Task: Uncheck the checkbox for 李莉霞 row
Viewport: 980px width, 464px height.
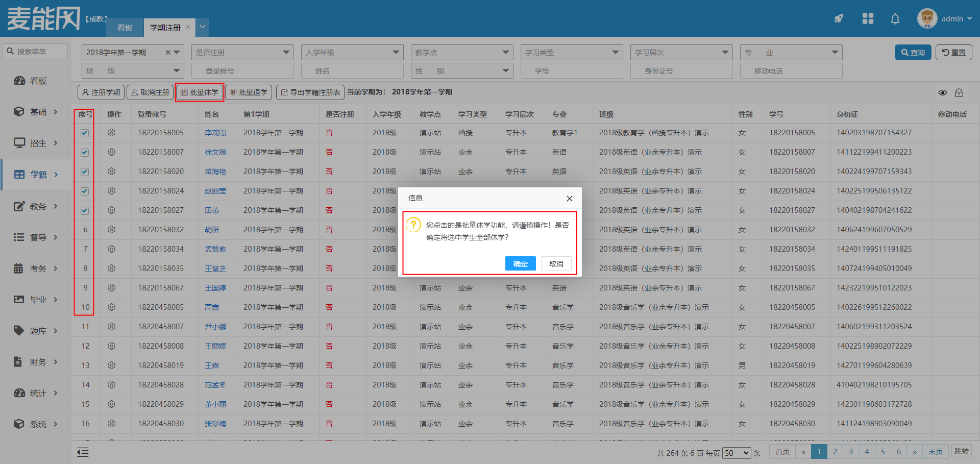Action: point(85,133)
